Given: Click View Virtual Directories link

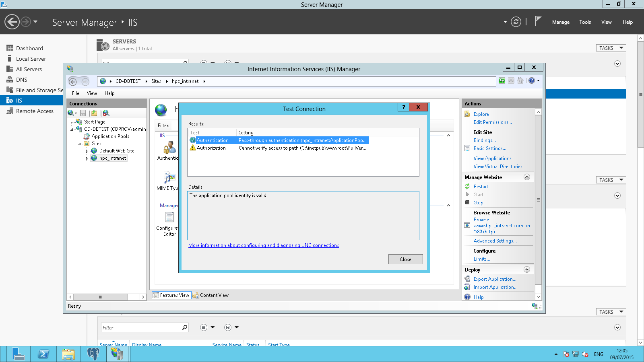Looking at the screenshot, I should tap(498, 167).
